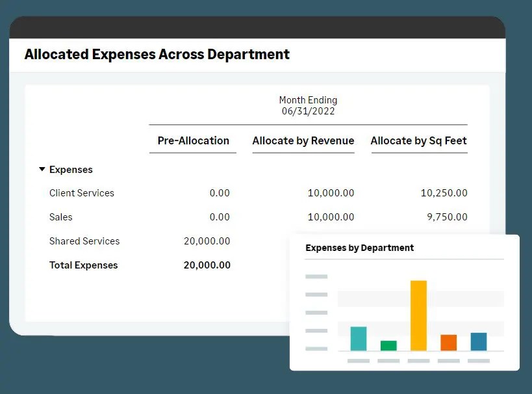Viewport: 532px width, 394px height.
Task: Open the Expenses by Department chart card
Action: click(359, 248)
